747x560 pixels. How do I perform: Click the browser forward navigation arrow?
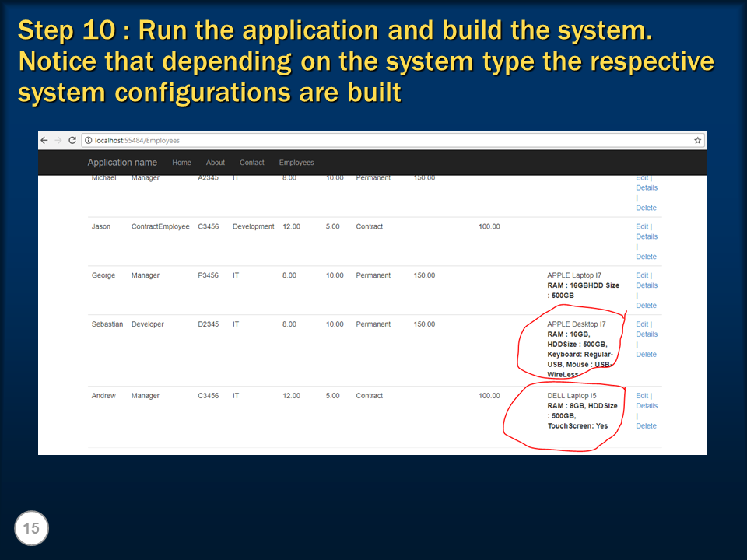tap(58, 140)
